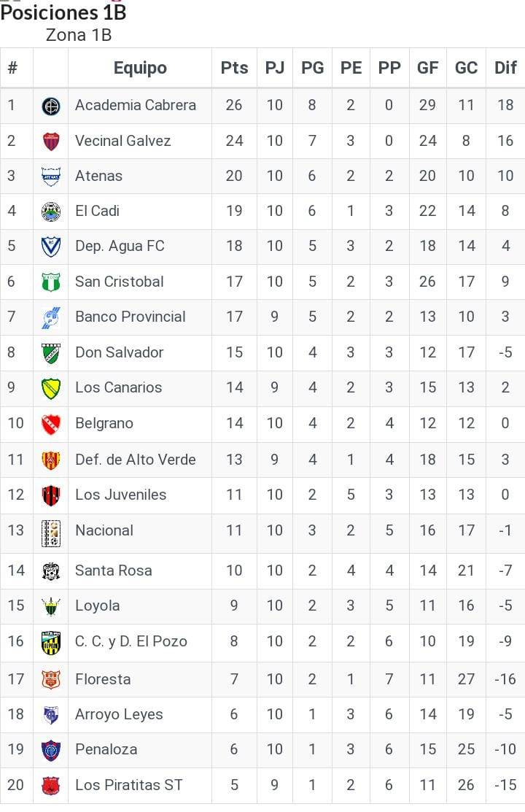Click the GF column header
The height and width of the screenshot is (812, 525).
[427, 68]
